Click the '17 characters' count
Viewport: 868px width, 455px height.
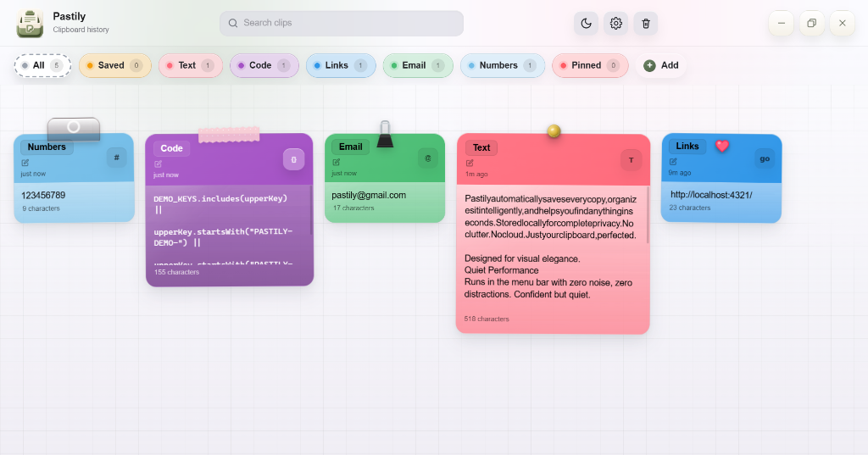(x=353, y=208)
